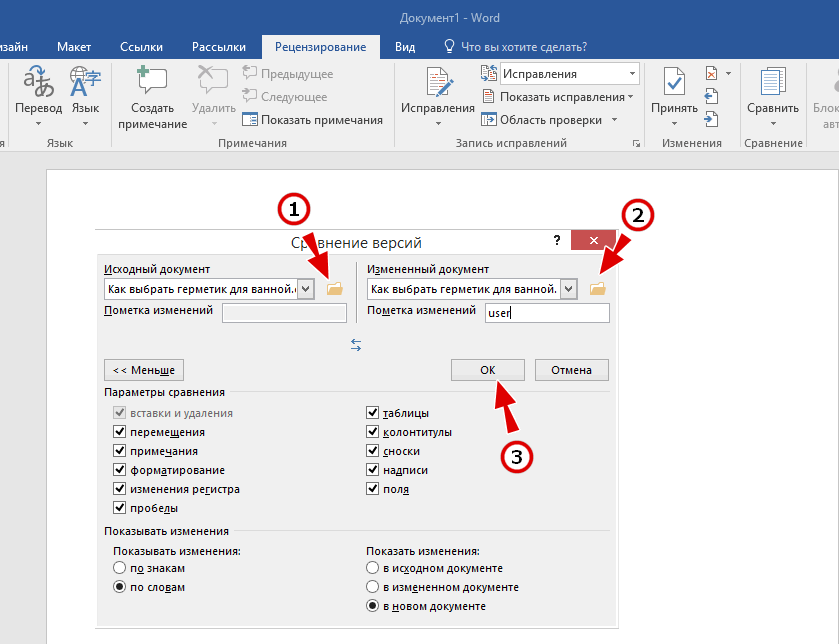Switch to the Вид tab
The height and width of the screenshot is (644, 839).
click(x=405, y=47)
